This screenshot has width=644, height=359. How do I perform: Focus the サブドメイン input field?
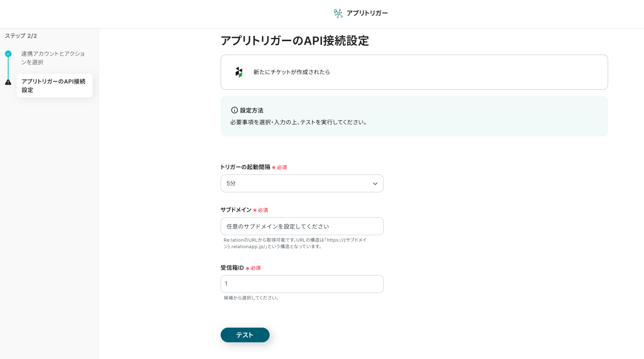(302, 226)
